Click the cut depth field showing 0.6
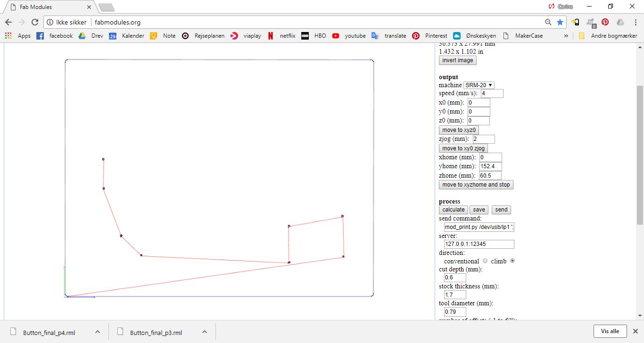 click(x=455, y=278)
